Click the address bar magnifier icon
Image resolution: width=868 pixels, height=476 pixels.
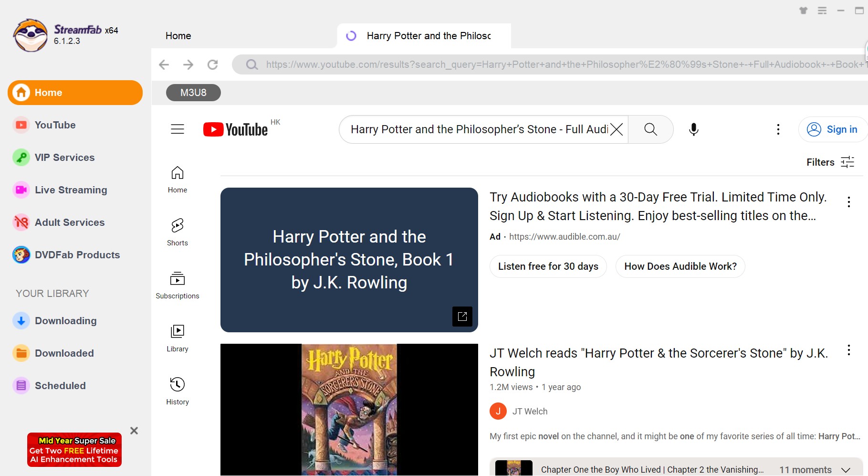(x=252, y=64)
